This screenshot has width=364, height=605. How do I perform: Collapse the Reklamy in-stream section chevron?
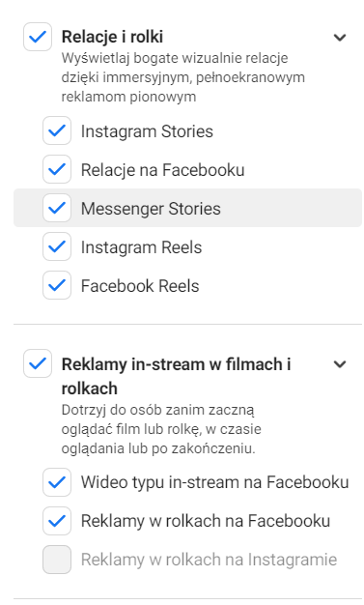340,364
